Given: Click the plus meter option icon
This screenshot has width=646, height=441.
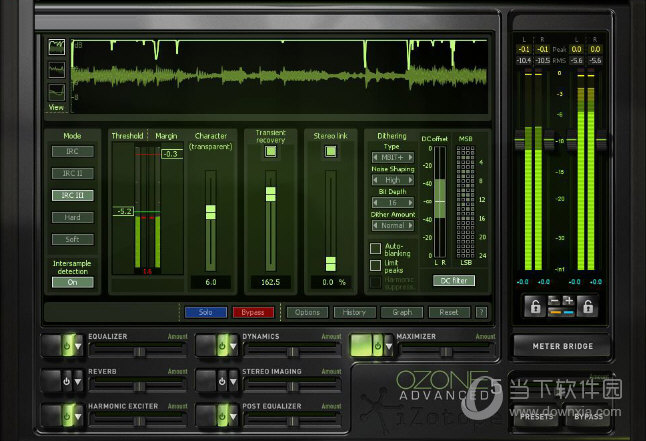Looking at the screenshot, I should (569, 301).
